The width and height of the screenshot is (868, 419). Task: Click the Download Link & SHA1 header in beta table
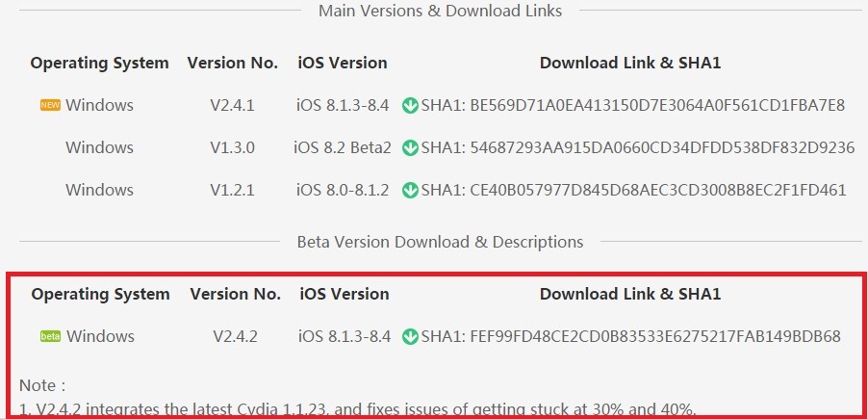pos(630,294)
